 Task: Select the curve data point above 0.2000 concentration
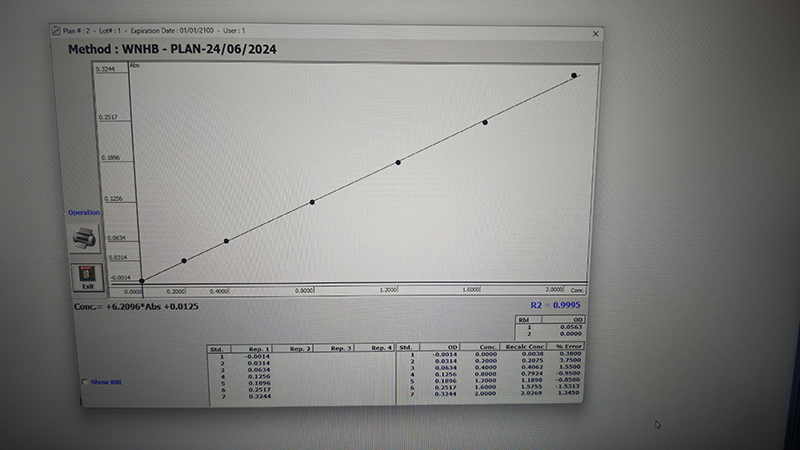point(184,261)
